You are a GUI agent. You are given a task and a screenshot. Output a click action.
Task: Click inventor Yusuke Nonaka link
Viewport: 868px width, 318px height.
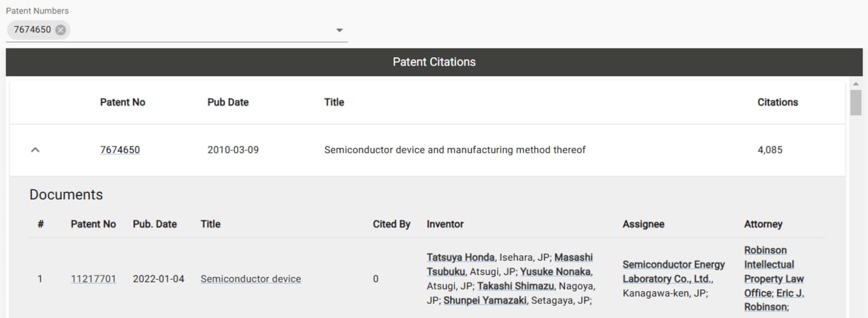(x=556, y=272)
